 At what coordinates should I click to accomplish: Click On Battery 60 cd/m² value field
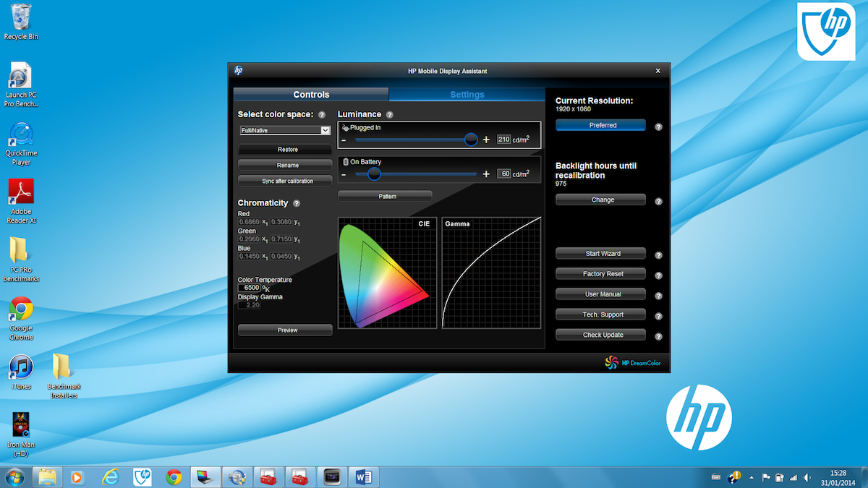(x=504, y=174)
